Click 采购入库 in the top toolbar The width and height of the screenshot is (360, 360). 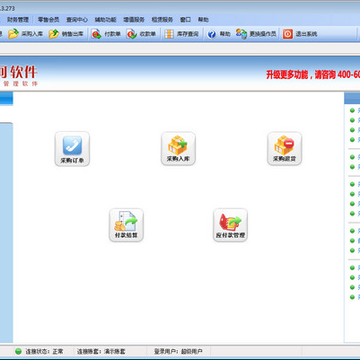point(26,34)
